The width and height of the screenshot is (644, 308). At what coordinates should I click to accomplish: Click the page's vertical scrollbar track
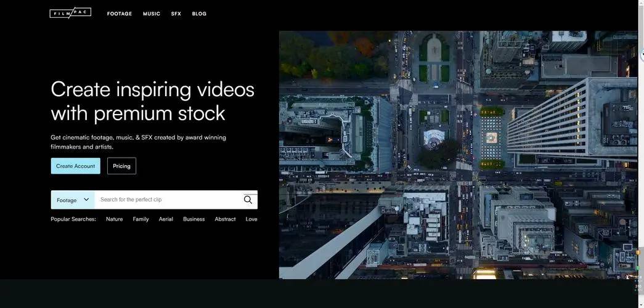click(x=641, y=154)
